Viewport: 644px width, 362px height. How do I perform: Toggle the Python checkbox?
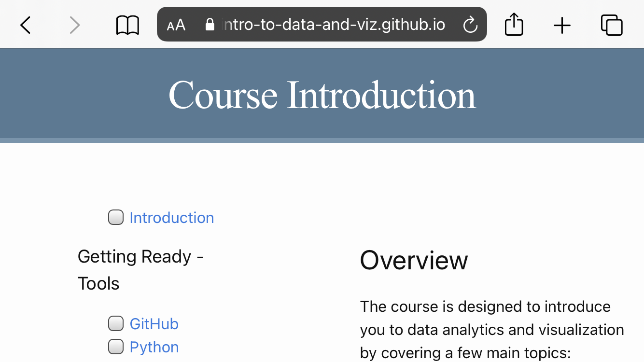[116, 347]
